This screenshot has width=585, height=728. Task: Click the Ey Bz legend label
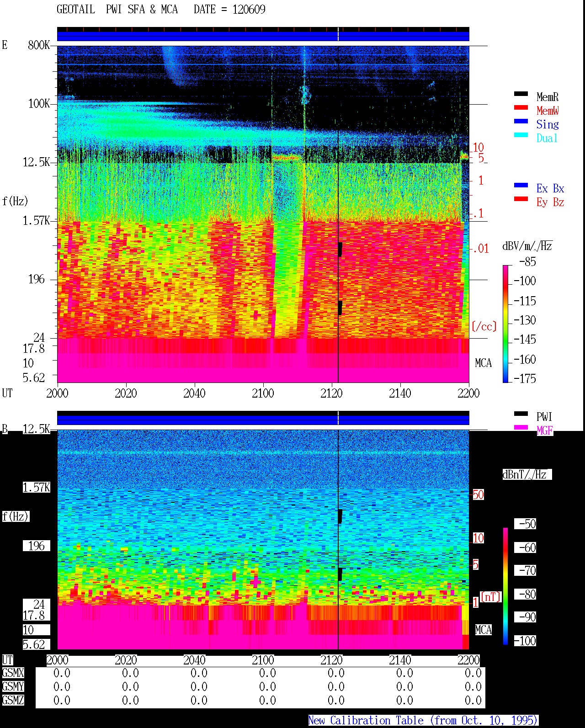550,202
